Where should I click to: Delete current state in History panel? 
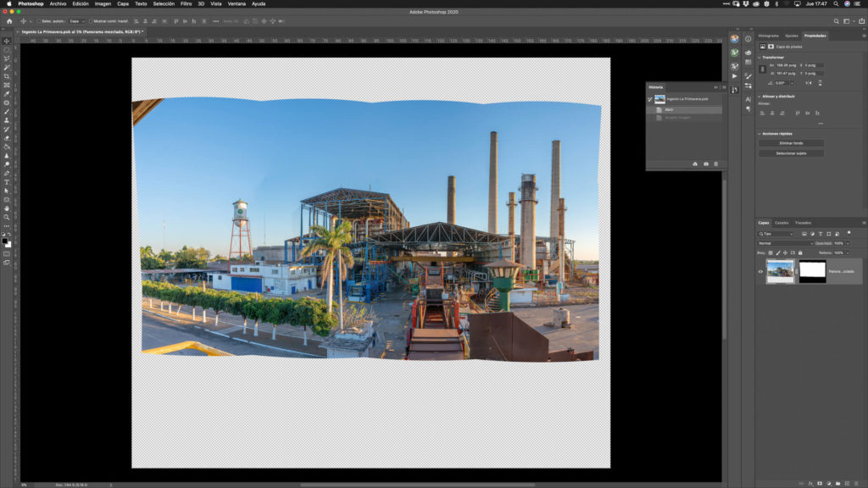pyautogui.click(x=715, y=164)
